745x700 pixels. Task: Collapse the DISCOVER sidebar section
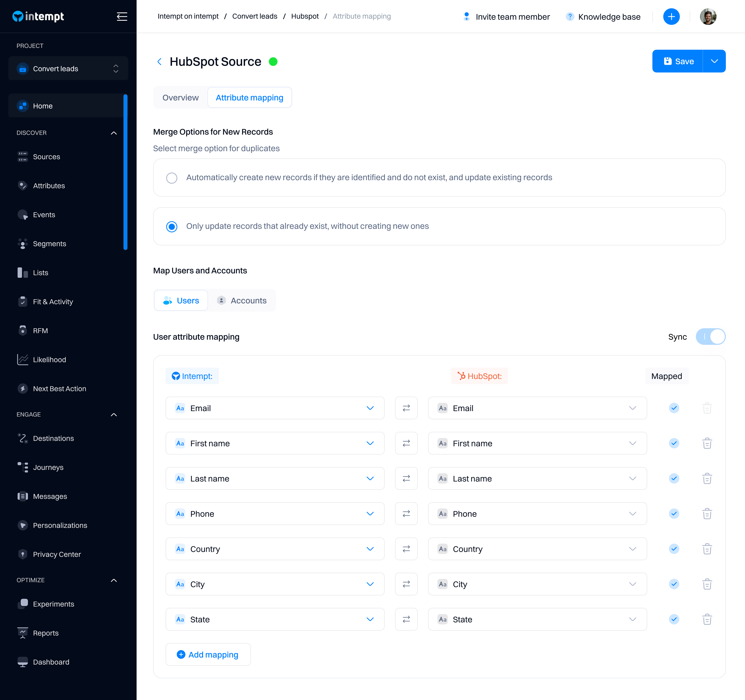114,133
